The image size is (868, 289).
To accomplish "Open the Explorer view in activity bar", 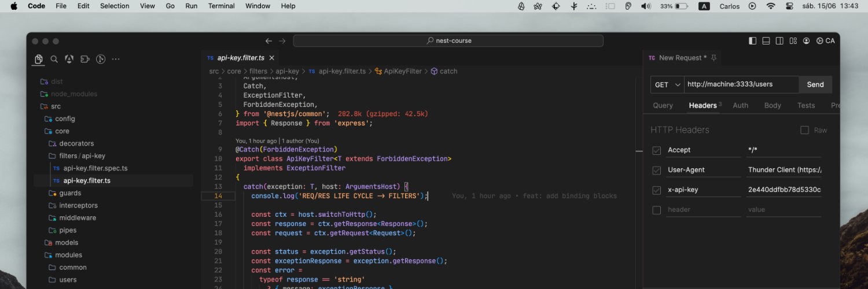I will click(x=39, y=59).
